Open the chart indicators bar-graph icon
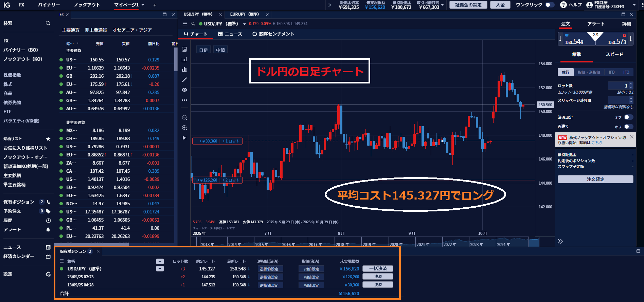Viewport: 644px width, 302px height. (x=184, y=69)
